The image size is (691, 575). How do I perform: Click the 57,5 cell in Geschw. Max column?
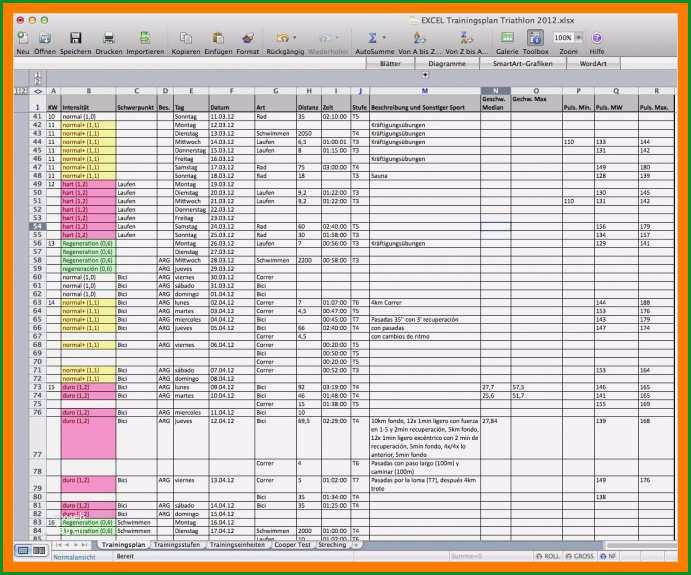pos(536,387)
